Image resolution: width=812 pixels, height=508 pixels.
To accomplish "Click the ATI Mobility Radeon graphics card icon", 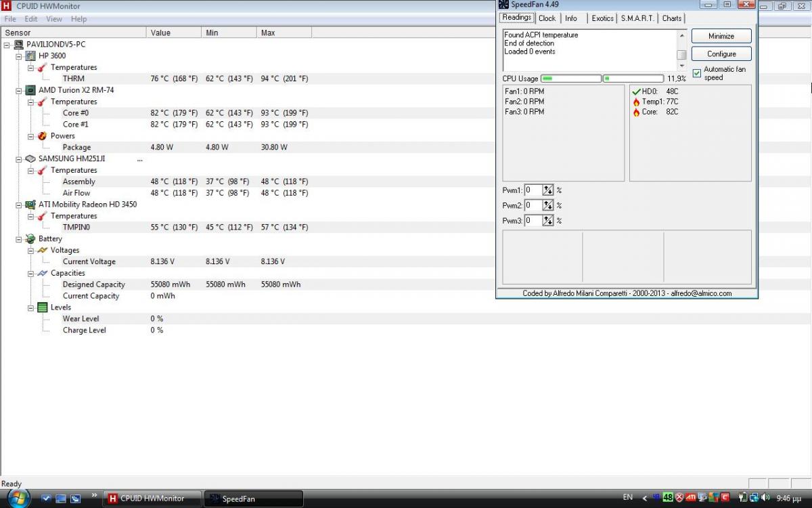I will click(x=31, y=204).
